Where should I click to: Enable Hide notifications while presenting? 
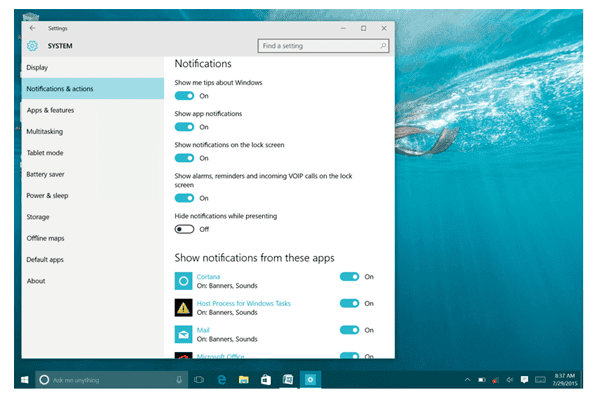tap(184, 229)
